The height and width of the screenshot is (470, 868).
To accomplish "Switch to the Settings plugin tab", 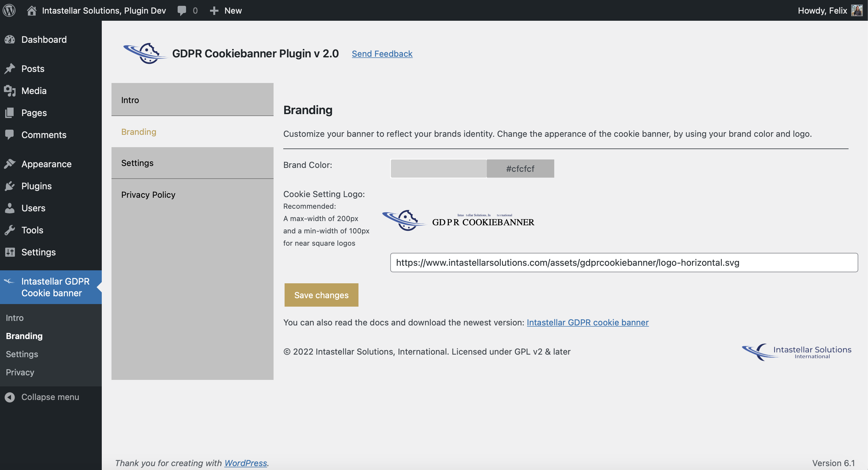I will coord(193,163).
